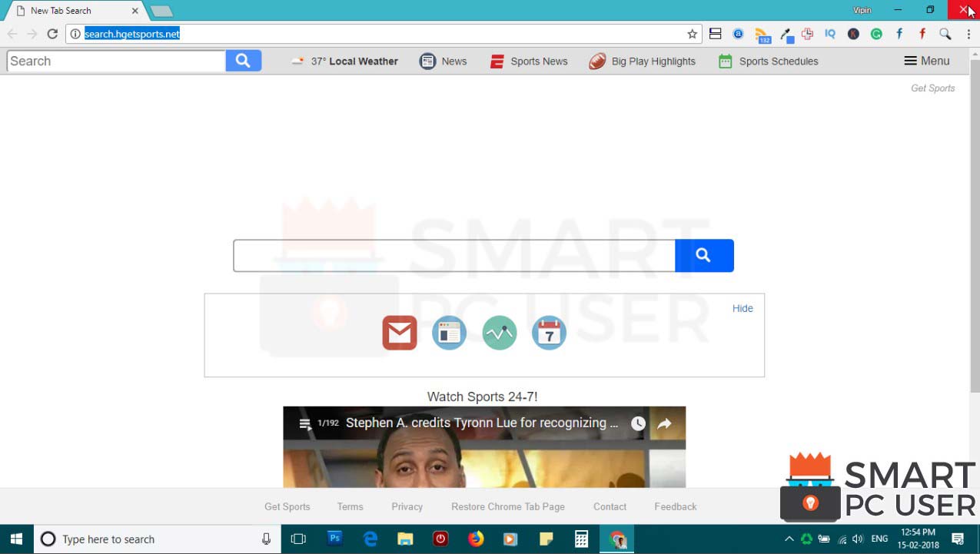Open the RSS feed extension showing 132
Image resolution: width=980 pixels, height=554 pixels.
[x=762, y=34]
